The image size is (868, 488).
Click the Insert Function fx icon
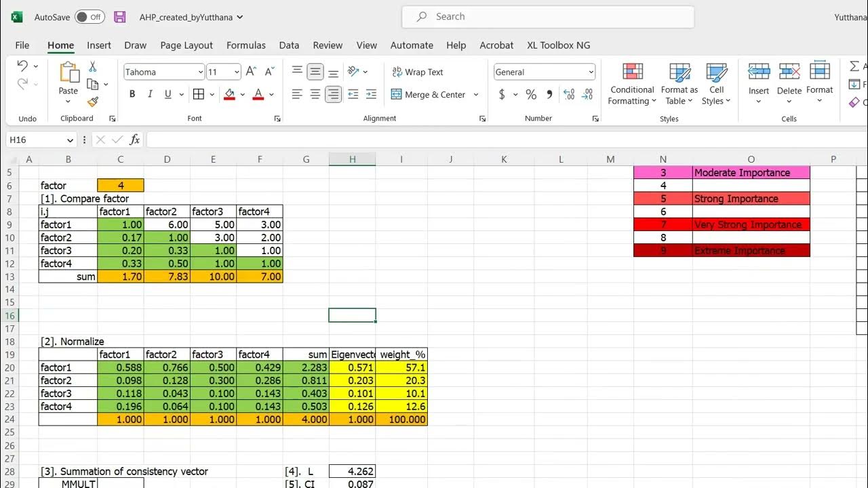(x=135, y=140)
